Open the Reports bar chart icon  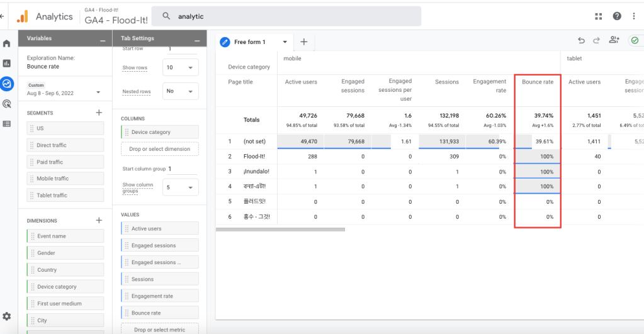point(6,63)
